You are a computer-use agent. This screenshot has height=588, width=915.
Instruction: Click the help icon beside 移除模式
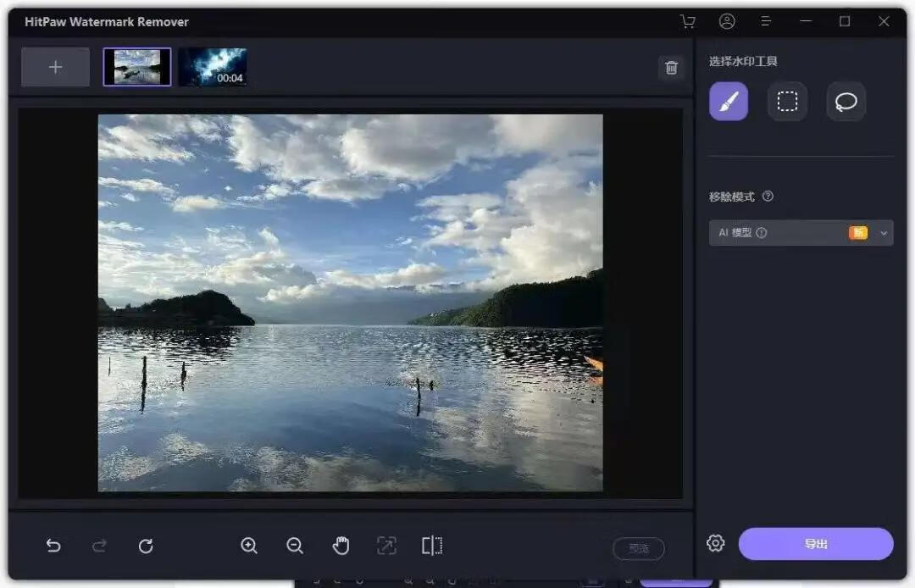[x=768, y=196]
